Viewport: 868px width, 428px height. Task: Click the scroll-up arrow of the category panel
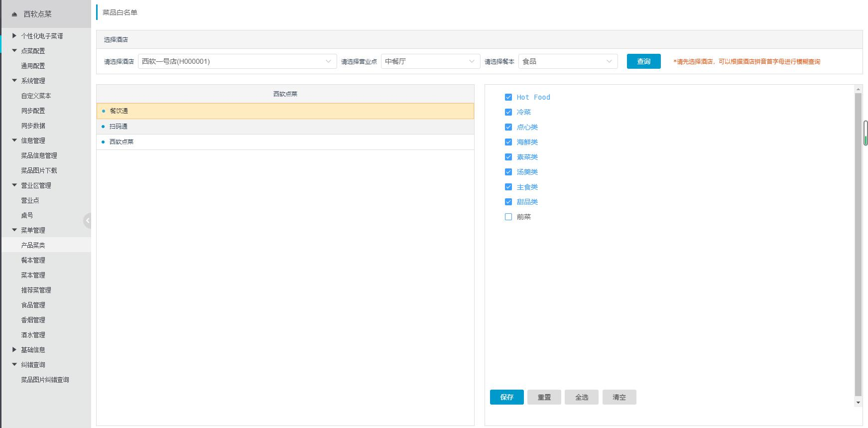[858, 89]
